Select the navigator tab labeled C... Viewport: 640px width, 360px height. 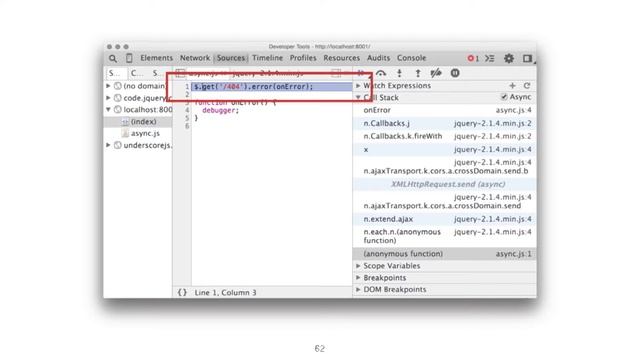[x=137, y=73]
